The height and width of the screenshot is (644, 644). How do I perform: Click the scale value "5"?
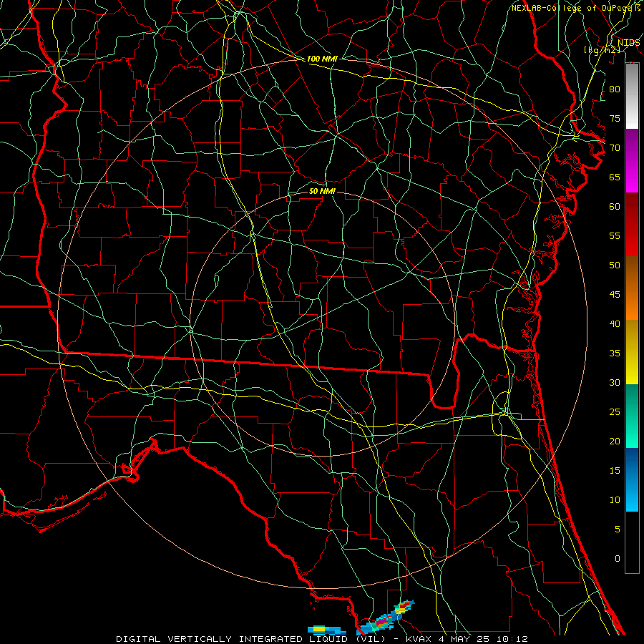point(618,530)
